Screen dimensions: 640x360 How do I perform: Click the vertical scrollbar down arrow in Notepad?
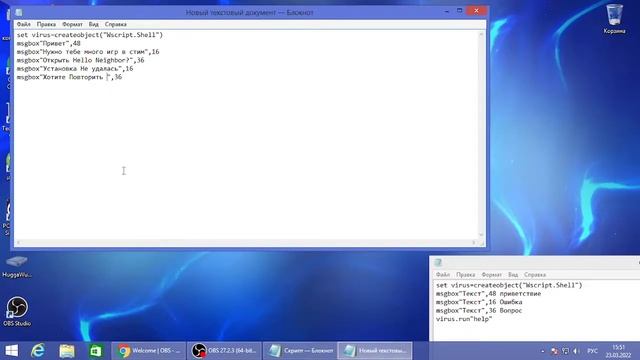click(x=481, y=235)
